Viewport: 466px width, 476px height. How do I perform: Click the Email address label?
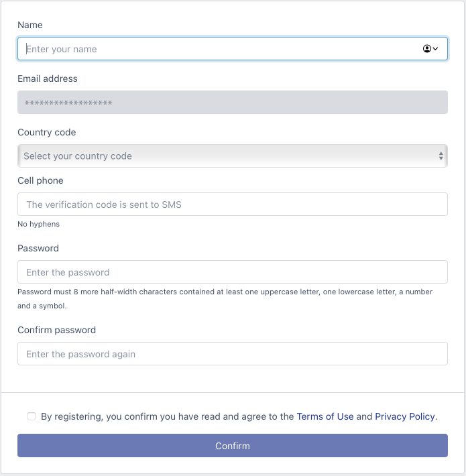[48, 78]
